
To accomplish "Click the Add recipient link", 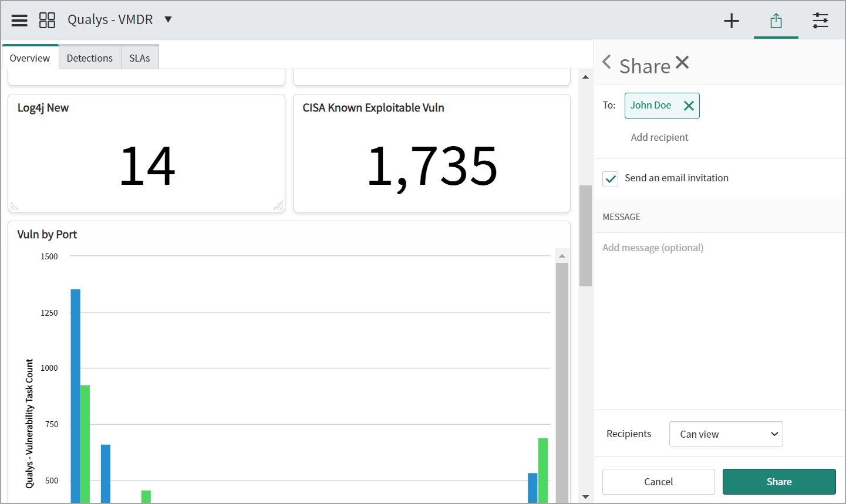I will pyautogui.click(x=659, y=137).
